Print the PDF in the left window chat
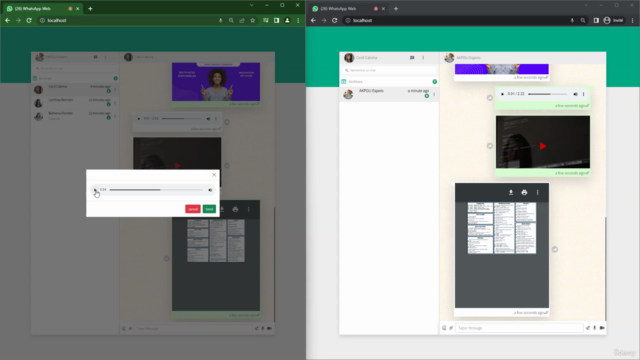Viewport: 640px width, 360px height. coord(235,209)
